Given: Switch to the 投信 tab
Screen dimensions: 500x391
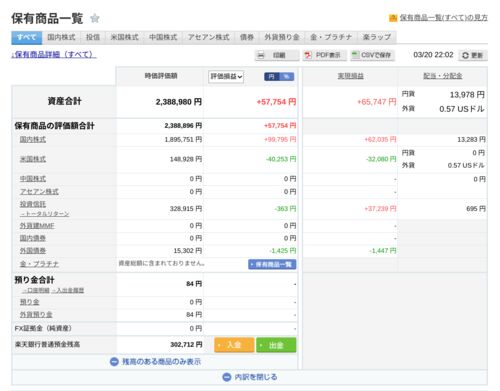Looking at the screenshot, I should pyautogui.click(x=93, y=37).
